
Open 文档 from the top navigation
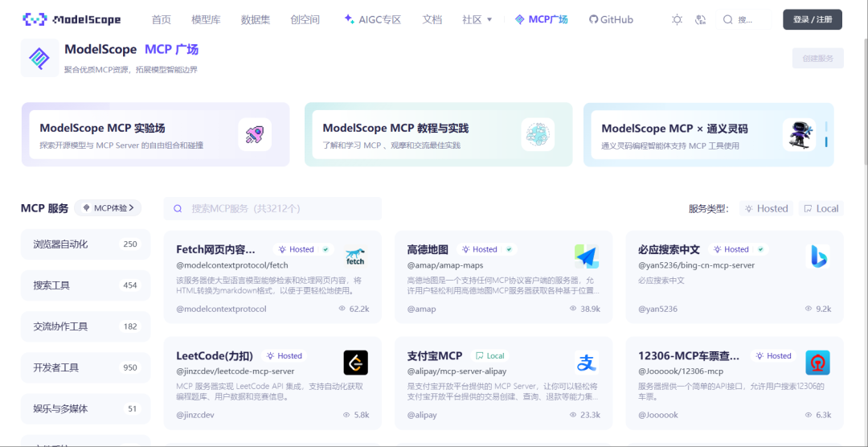[432, 20]
